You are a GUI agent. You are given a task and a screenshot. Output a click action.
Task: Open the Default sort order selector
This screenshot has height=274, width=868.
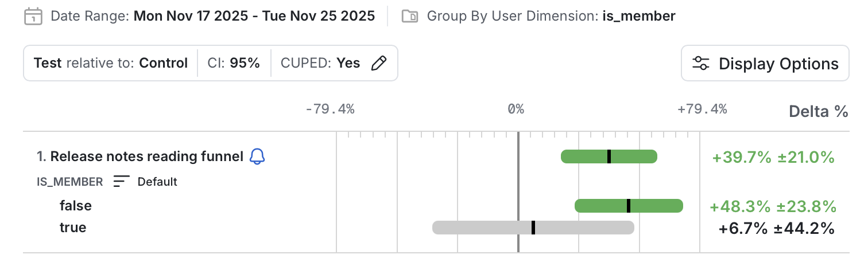coord(157,182)
